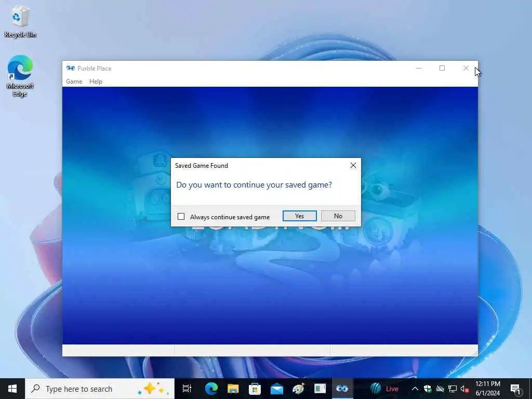Close the Saved Game Found dialog
This screenshot has width=532, height=399.
(353, 165)
